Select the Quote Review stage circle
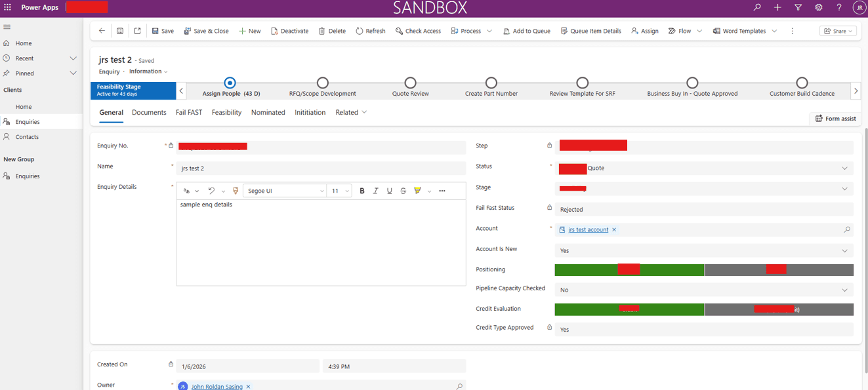Image resolution: width=868 pixels, height=390 pixels. click(x=410, y=83)
